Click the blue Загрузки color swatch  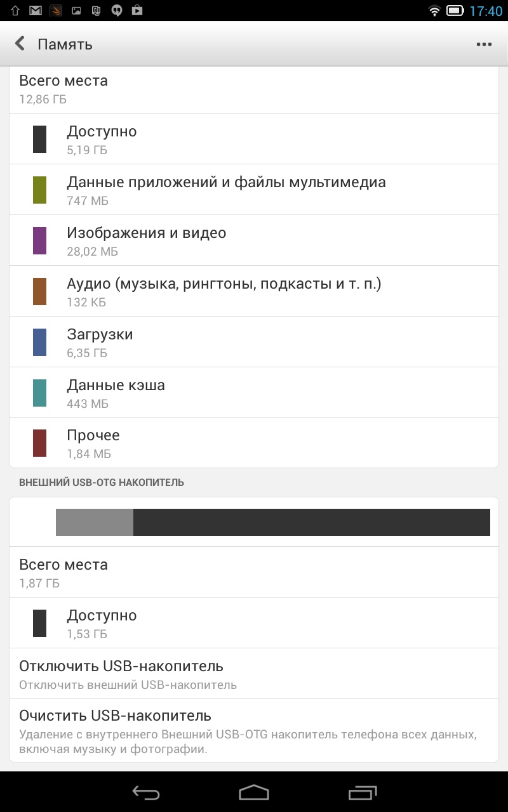(40, 342)
